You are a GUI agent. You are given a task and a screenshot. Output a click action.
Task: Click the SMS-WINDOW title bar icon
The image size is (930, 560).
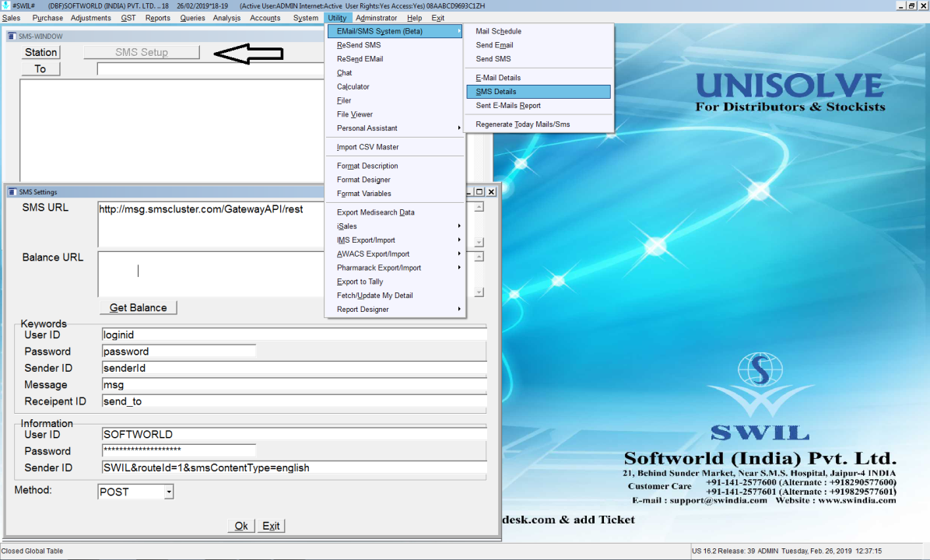[x=12, y=36]
